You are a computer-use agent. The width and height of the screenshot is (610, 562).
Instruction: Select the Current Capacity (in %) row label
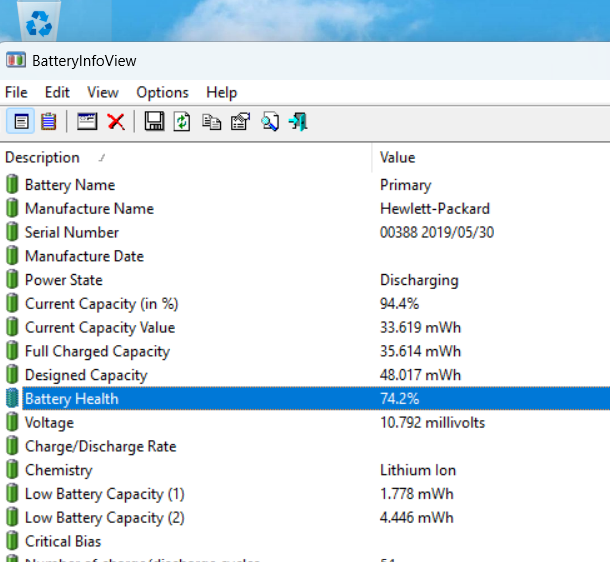102,304
